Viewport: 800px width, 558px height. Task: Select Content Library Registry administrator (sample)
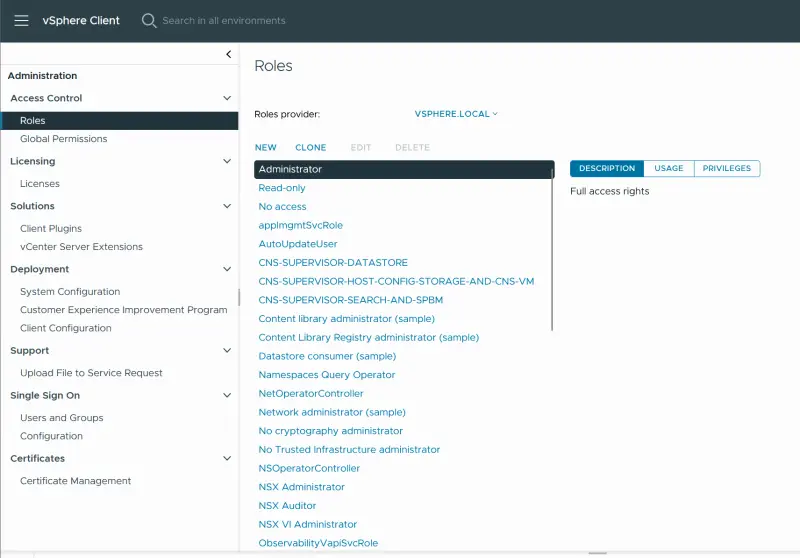pos(368,338)
